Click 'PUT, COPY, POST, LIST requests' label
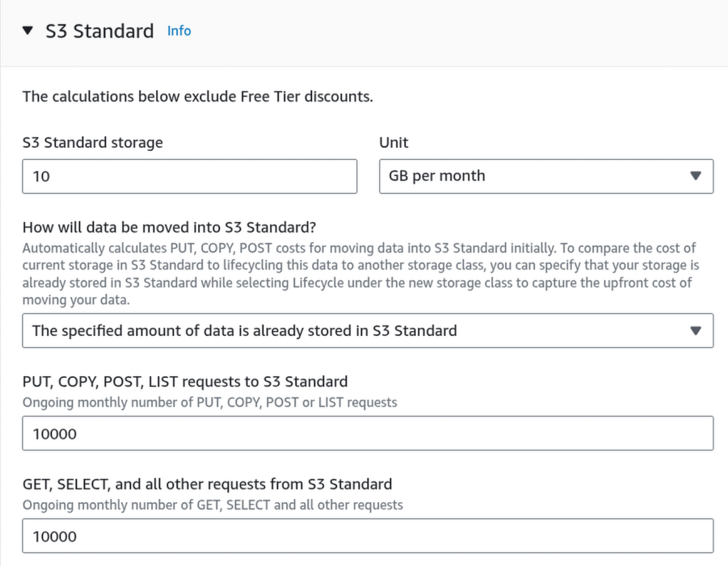The height and width of the screenshot is (566, 728). (x=185, y=381)
